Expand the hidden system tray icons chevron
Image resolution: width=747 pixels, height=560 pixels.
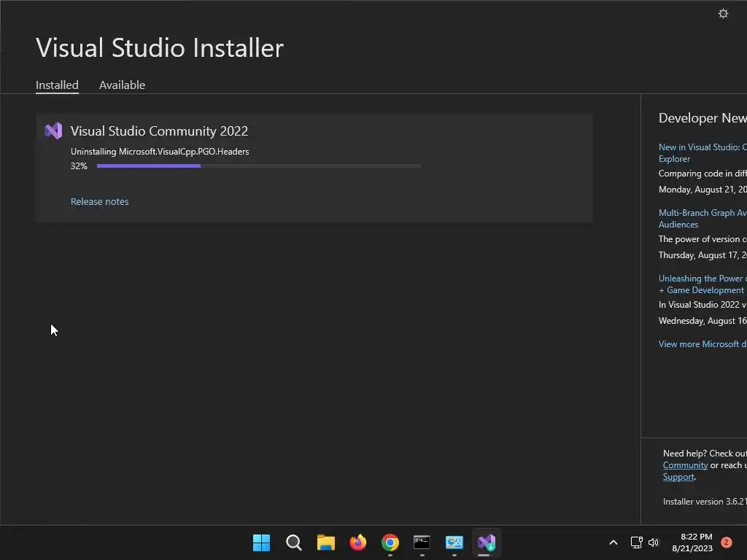[x=613, y=542]
